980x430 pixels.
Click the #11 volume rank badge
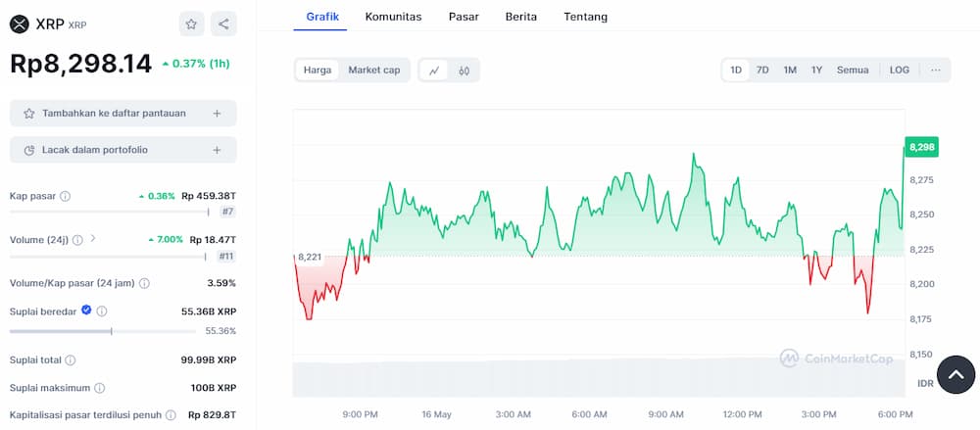tap(225, 256)
